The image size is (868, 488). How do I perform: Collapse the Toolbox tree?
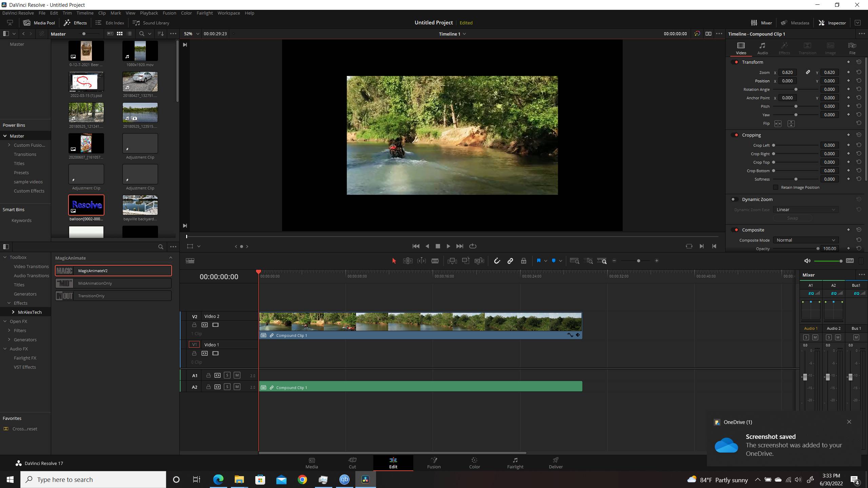[x=5, y=257]
